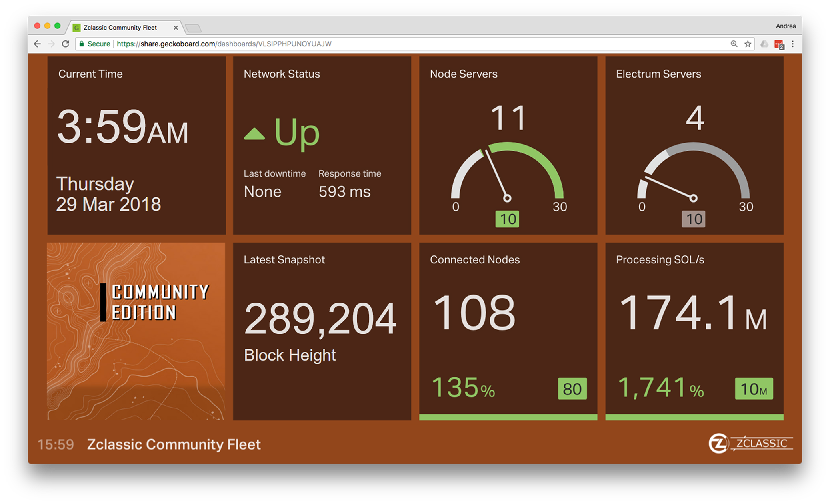
Task: Click the browser back arrow
Action: 38,44
